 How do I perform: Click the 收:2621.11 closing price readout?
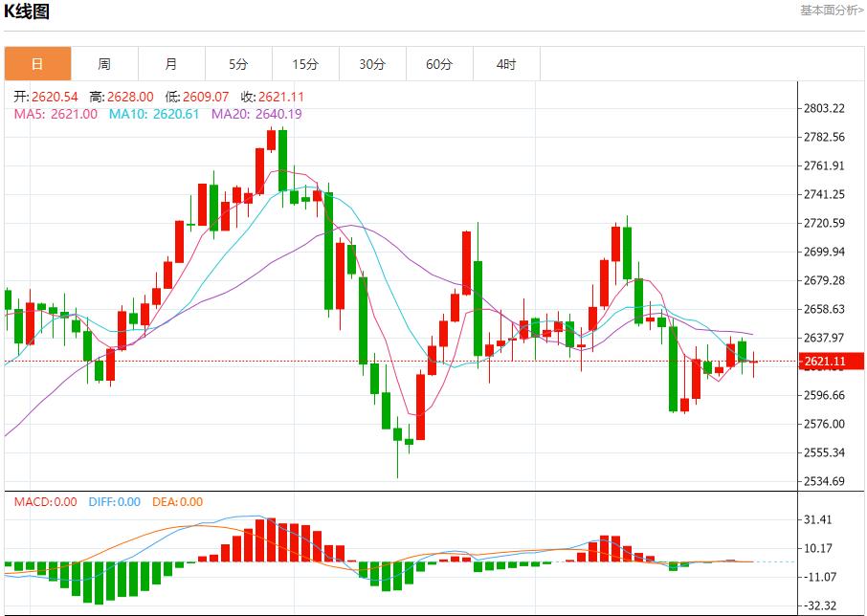coord(272,97)
